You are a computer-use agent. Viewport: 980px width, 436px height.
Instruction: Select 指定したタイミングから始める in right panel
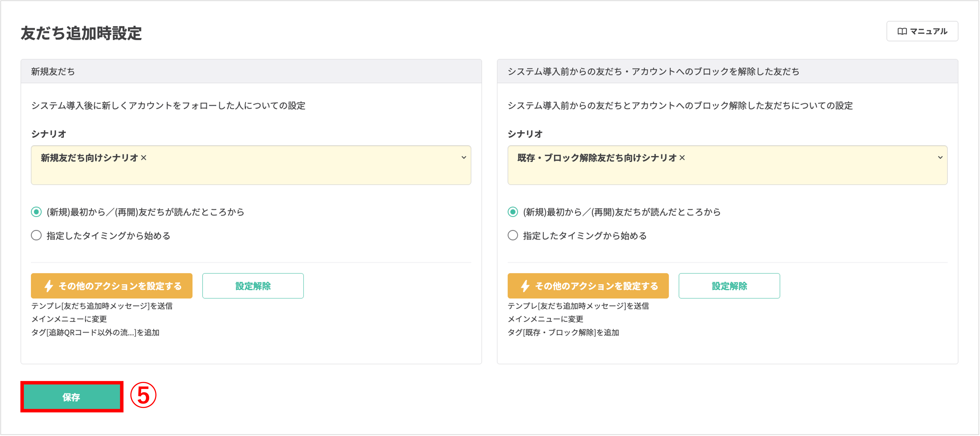coord(512,235)
